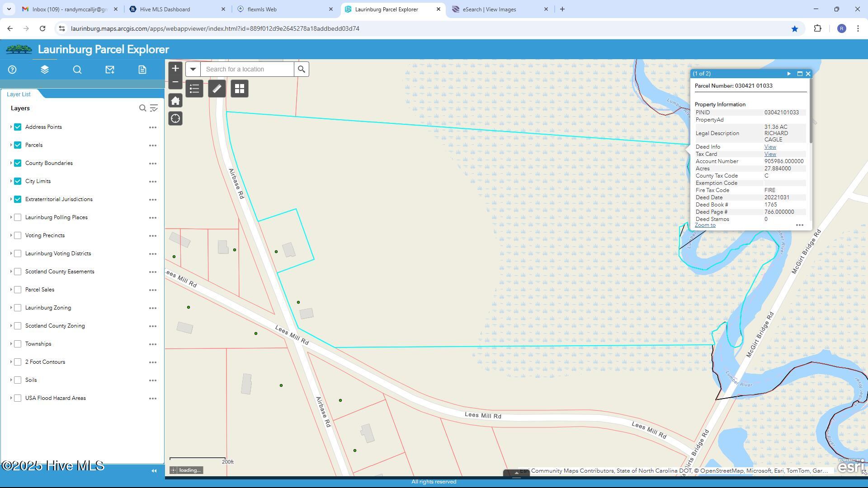Image resolution: width=868 pixels, height=488 pixels.
Task: Enable the Soils layer
Action: [x=17, y=380]
